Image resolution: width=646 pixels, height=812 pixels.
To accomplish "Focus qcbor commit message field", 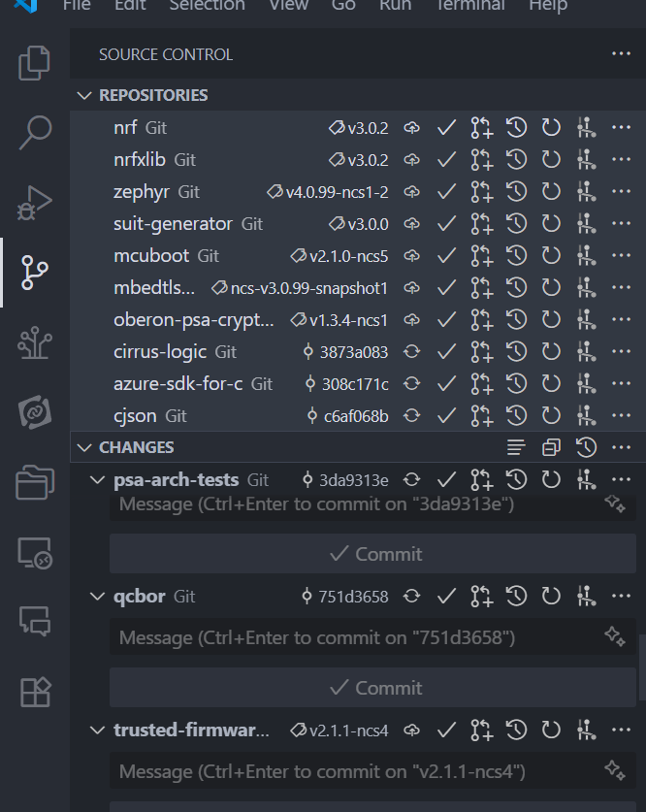I will point(372,637).
